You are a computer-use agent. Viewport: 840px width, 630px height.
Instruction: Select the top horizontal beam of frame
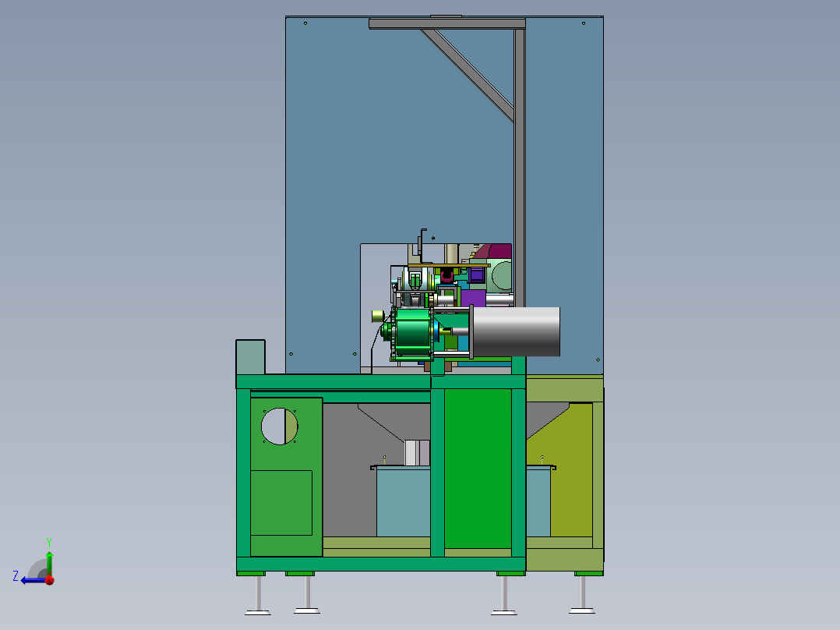pyautogui.click(x=446, y=23)
